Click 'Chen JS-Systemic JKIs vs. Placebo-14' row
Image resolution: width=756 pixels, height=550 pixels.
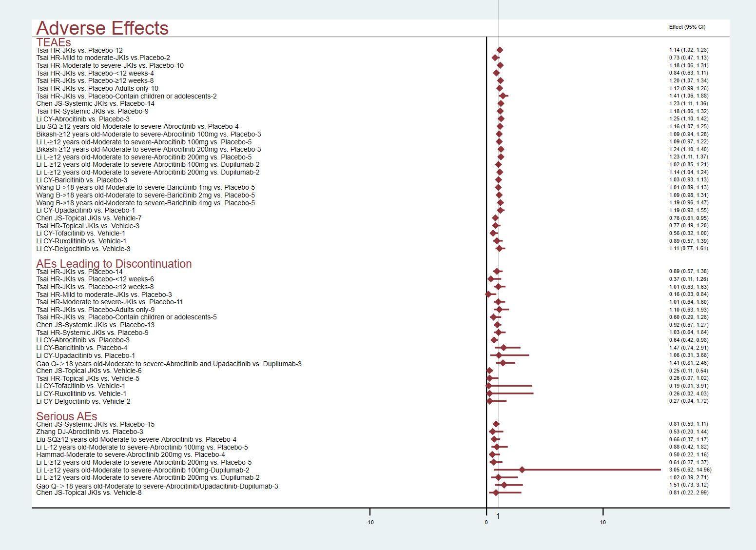tap(96, 103)
